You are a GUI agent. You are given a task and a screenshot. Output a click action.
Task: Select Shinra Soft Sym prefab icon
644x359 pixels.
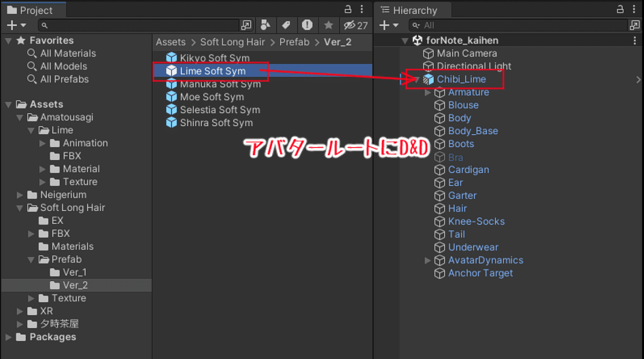tap(171, 123)
